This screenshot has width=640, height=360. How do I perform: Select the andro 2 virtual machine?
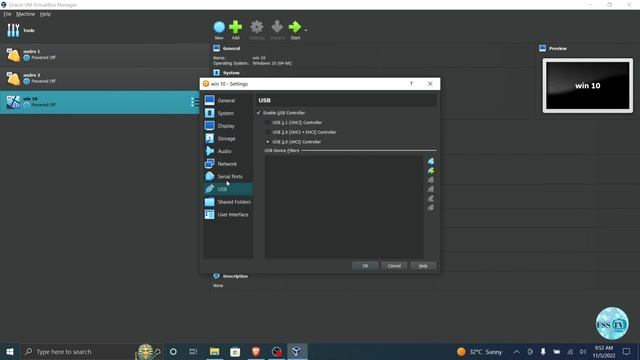(104, 78)
